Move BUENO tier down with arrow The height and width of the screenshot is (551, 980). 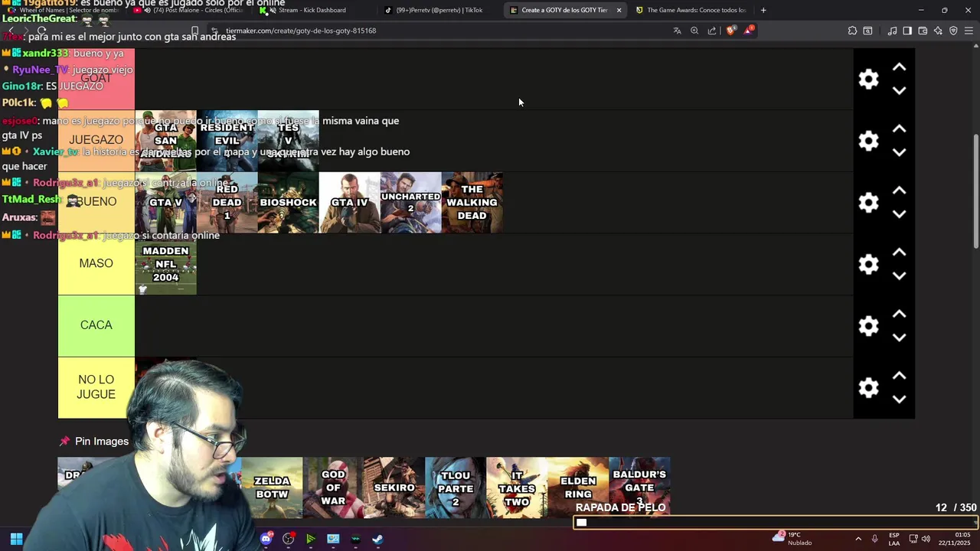coord(900,214)
